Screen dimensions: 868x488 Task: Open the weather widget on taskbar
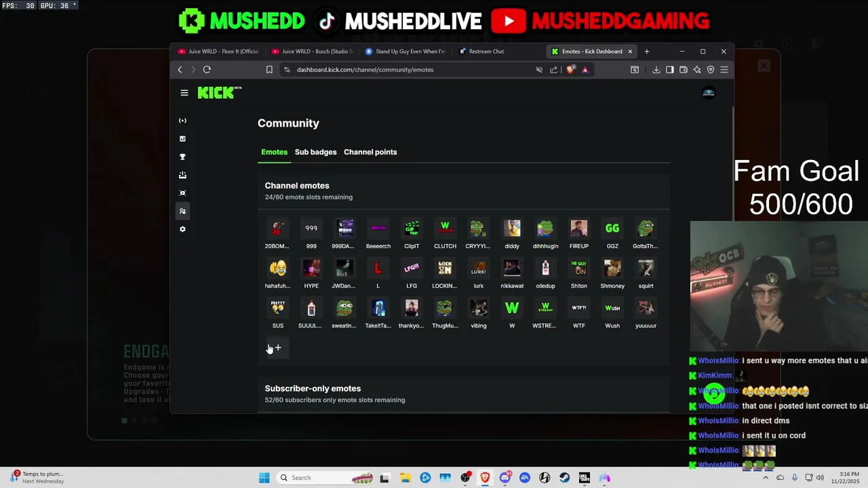tap(37, 478)
